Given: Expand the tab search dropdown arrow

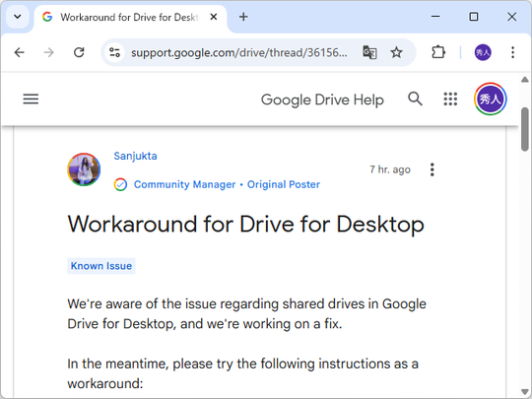Looking at the screenshot, I should click(18, 17).
